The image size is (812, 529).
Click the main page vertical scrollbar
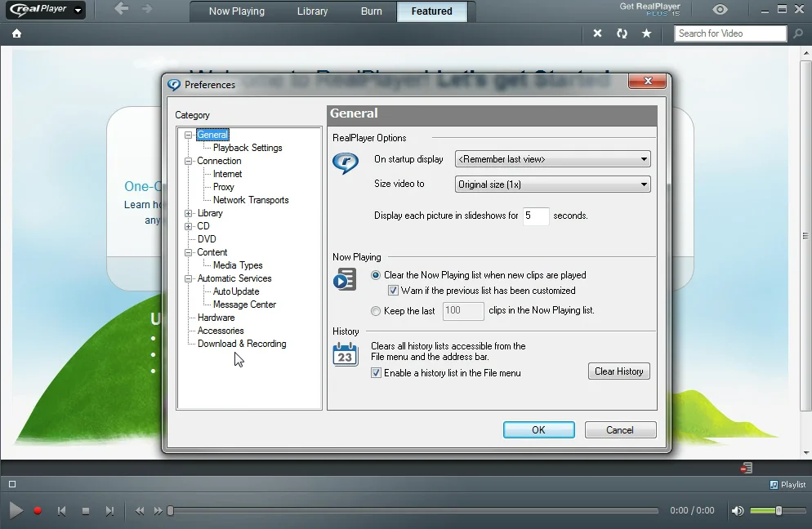pyautogui.click(x=805, y=235)
